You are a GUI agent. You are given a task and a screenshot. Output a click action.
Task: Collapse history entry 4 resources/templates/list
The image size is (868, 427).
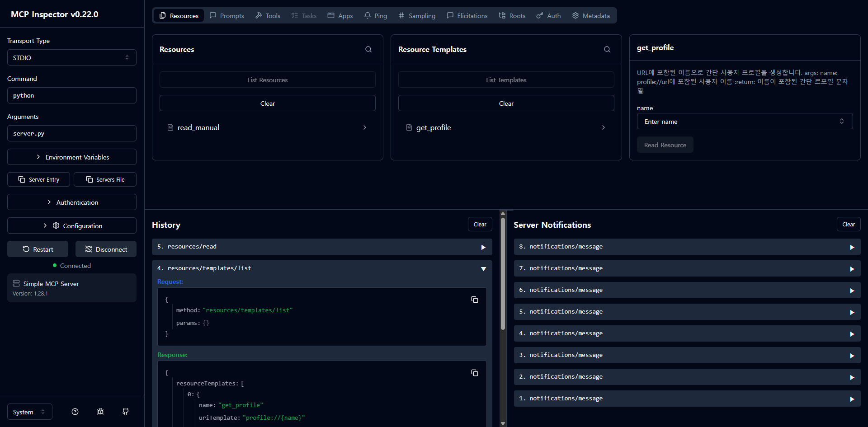[x=322, y=268]
